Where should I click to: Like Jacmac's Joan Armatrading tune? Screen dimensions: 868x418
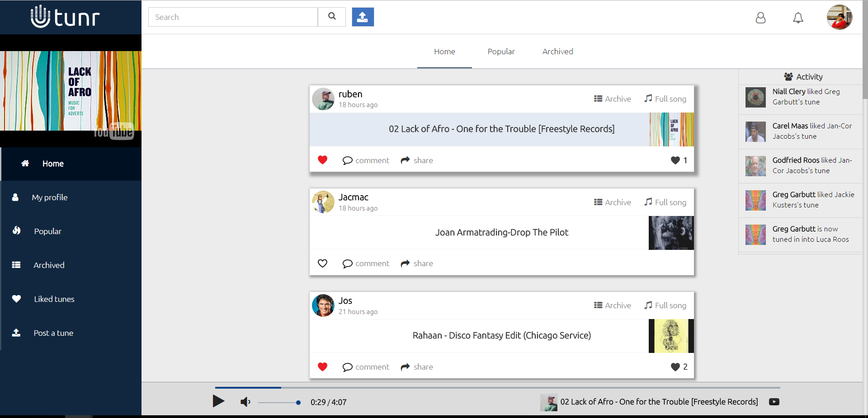click(x=322, y=263)
